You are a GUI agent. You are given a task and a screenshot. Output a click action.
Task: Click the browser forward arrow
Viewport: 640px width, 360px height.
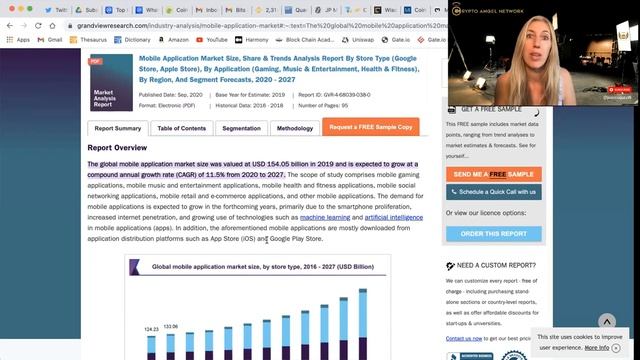point(24,26)
